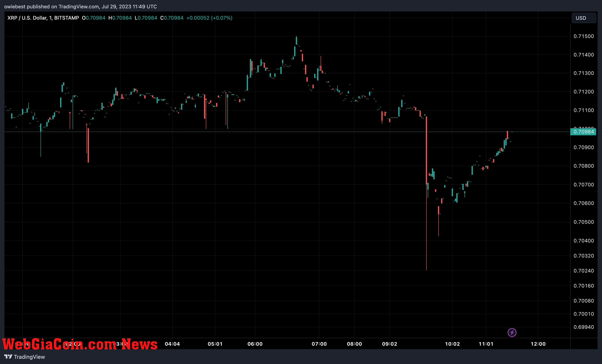Click the 0.70080 price axis label

tap(584, 301)
